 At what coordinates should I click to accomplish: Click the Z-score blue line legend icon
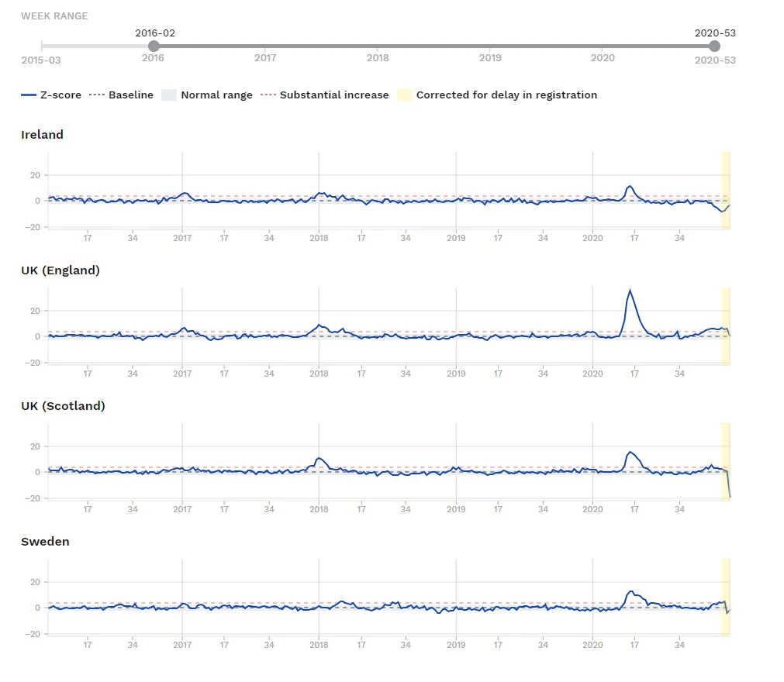click(x=29, y=95)
